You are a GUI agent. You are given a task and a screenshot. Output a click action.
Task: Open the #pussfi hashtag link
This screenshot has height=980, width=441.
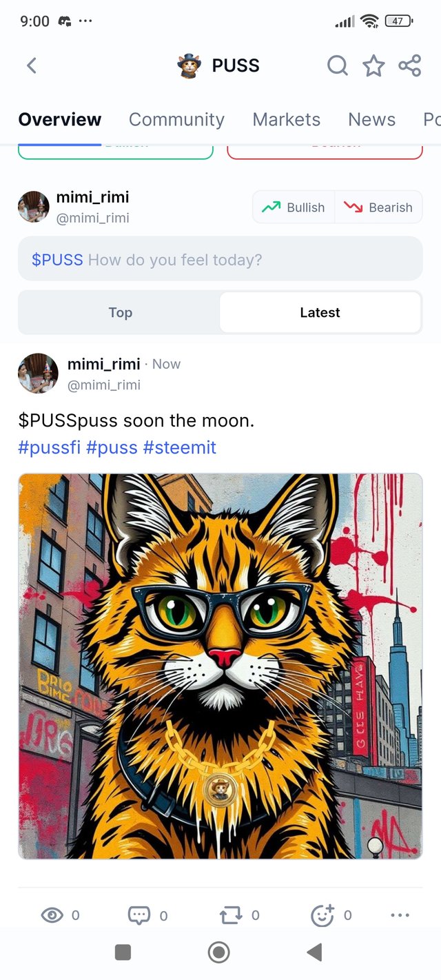point(50,447)
